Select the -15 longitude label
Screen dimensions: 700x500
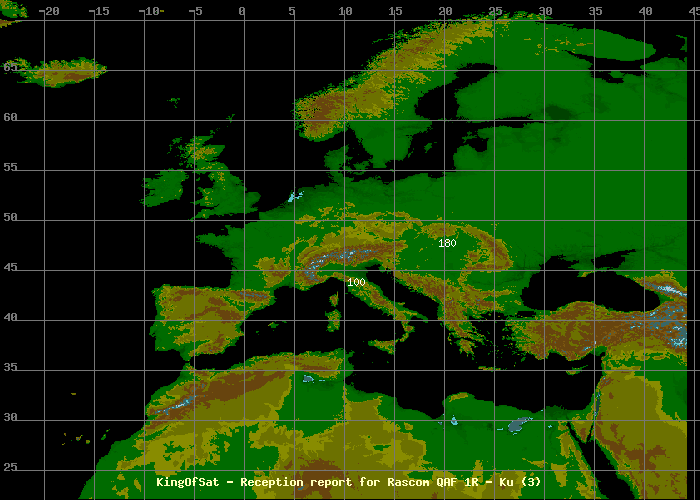[x=98, y=11]
